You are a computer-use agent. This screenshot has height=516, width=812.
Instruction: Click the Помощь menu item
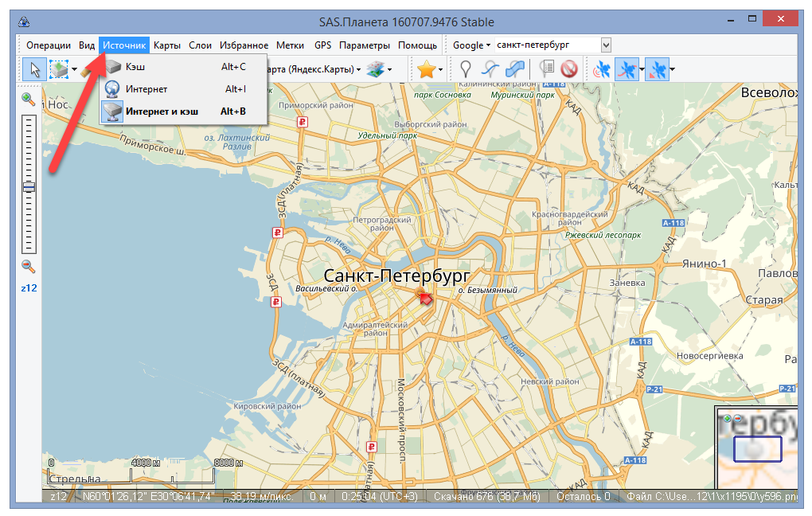[417, 45]
